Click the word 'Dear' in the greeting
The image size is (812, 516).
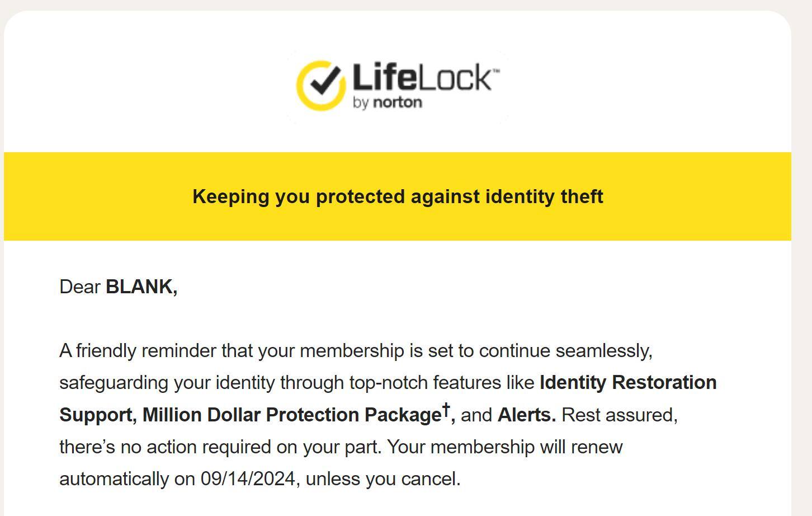coord(80,287)
